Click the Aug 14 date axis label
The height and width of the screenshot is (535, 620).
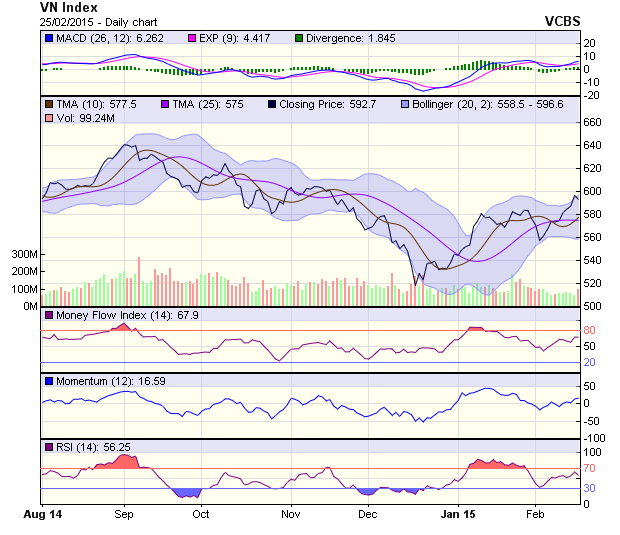(41, 514)
